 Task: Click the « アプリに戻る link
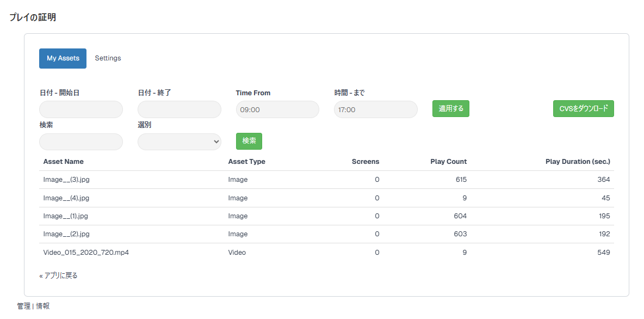coord(58,275)
